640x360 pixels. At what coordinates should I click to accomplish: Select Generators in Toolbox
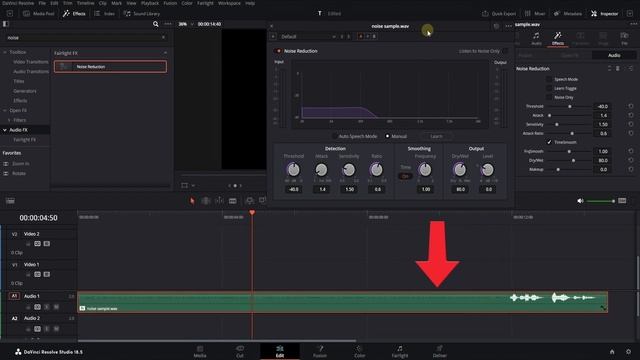point(24,91)
